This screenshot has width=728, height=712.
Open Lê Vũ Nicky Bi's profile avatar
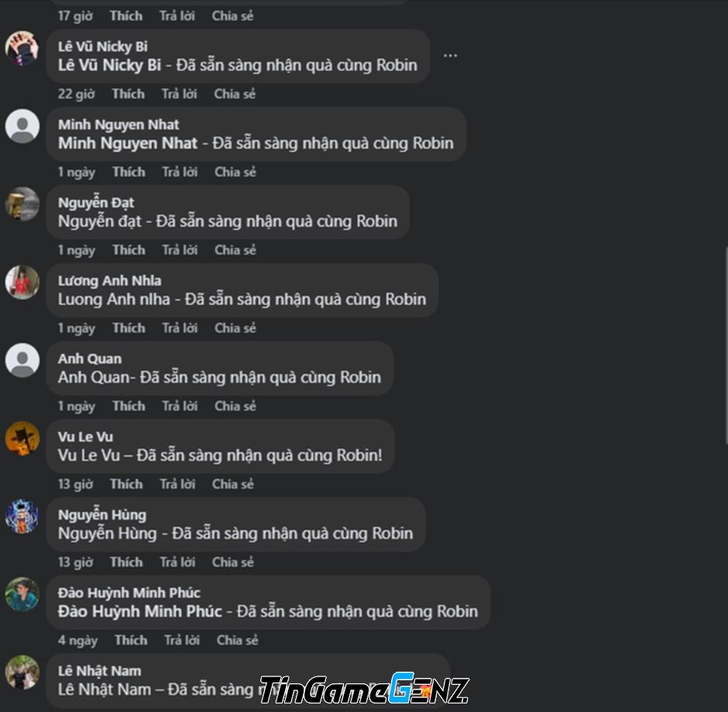pyautogui.click(x=22, y=48)
